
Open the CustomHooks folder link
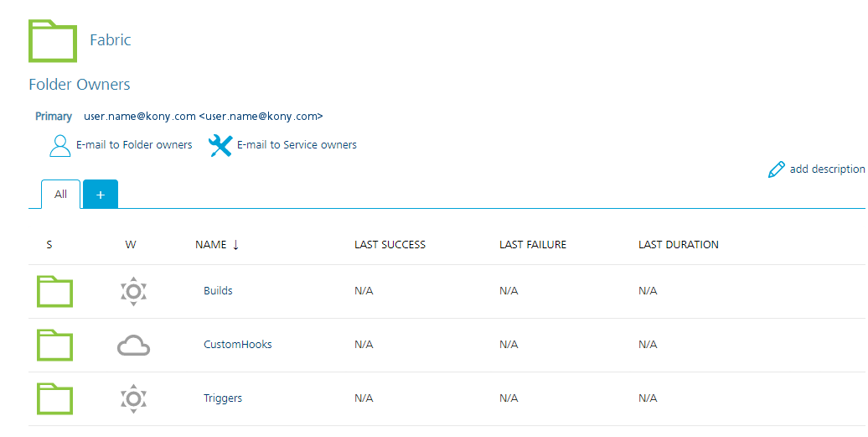[x=238, y=345]
